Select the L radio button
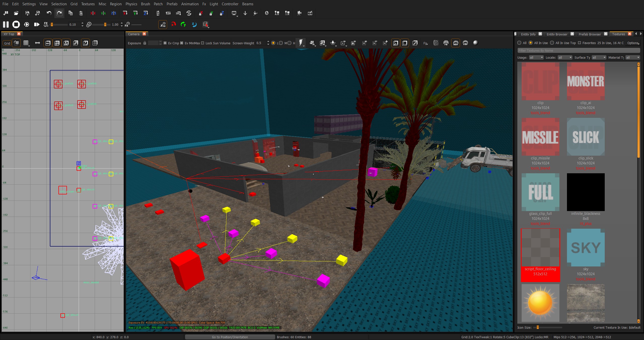Viewport: 644px width, 340px height. pos(273,43)
